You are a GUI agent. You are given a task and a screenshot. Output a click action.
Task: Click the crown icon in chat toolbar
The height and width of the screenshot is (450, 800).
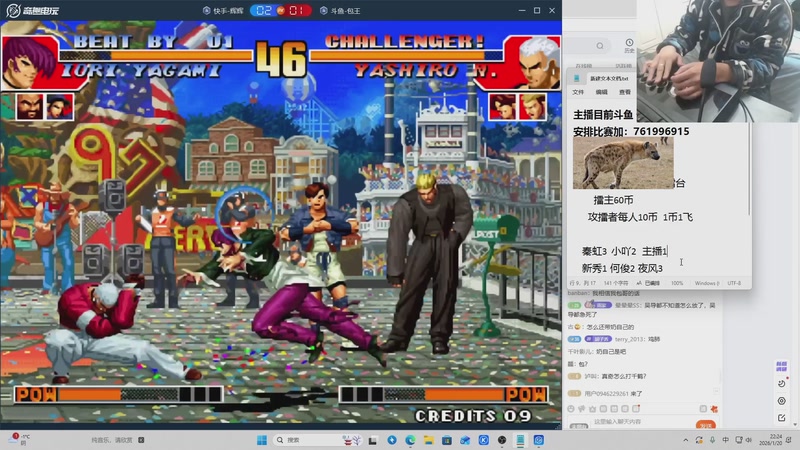pos(592,409)
